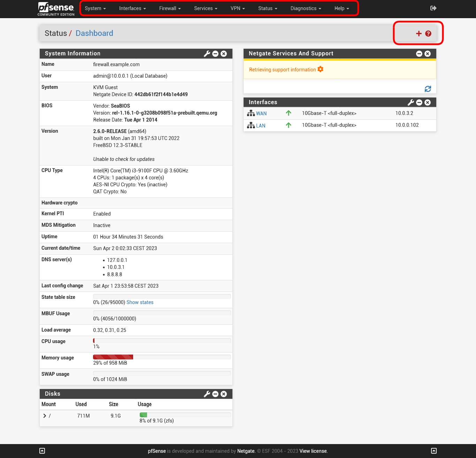Open Interfaces widget wrench settings

point(411,102)
